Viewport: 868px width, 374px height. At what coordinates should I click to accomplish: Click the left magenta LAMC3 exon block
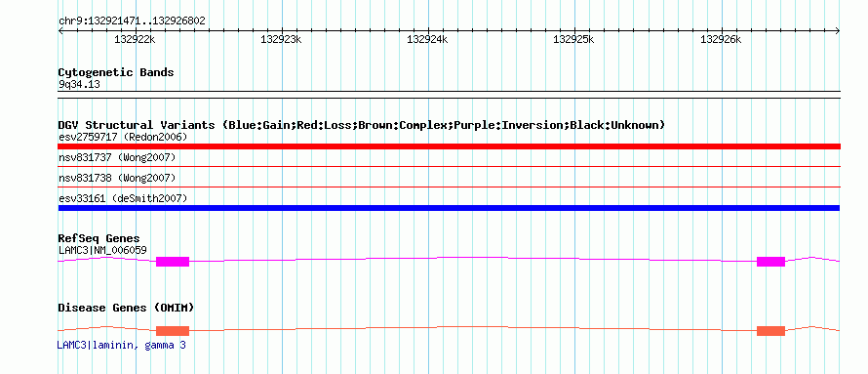173,262
